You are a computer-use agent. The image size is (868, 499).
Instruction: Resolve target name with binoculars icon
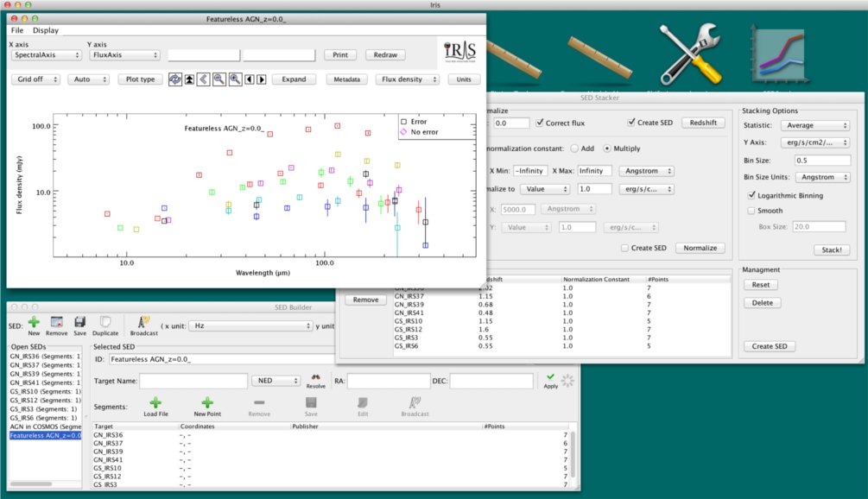[315, 377]
